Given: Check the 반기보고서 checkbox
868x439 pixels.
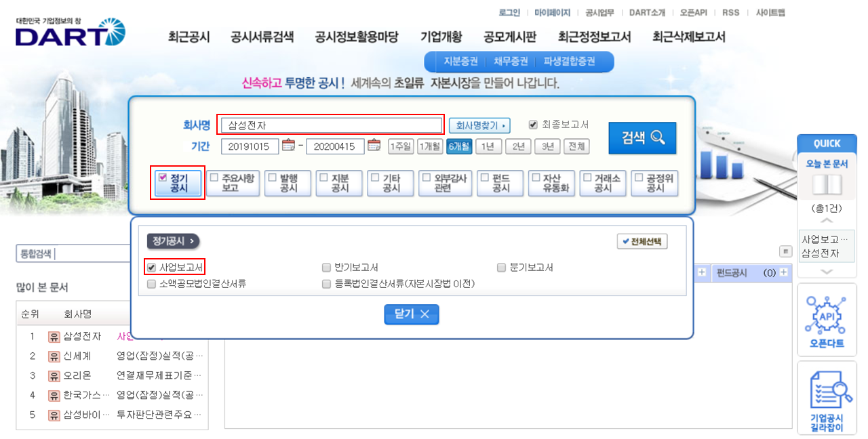Looking at the screenshot, I should [x=327, y=268].
